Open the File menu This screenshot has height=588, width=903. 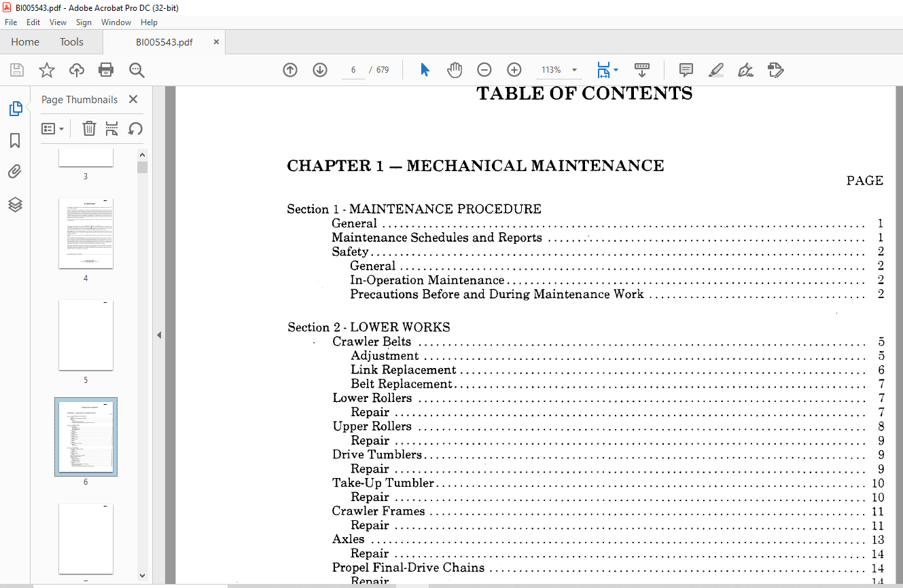coord(11,22)
